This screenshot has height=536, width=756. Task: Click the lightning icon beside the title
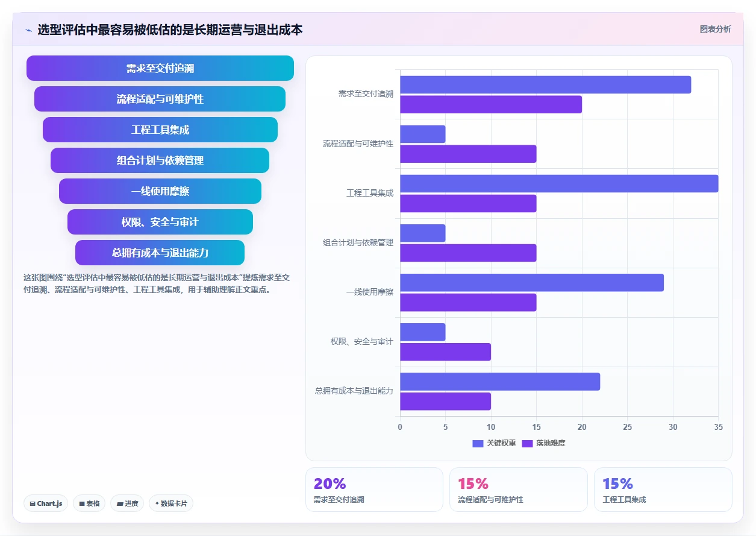28,30
